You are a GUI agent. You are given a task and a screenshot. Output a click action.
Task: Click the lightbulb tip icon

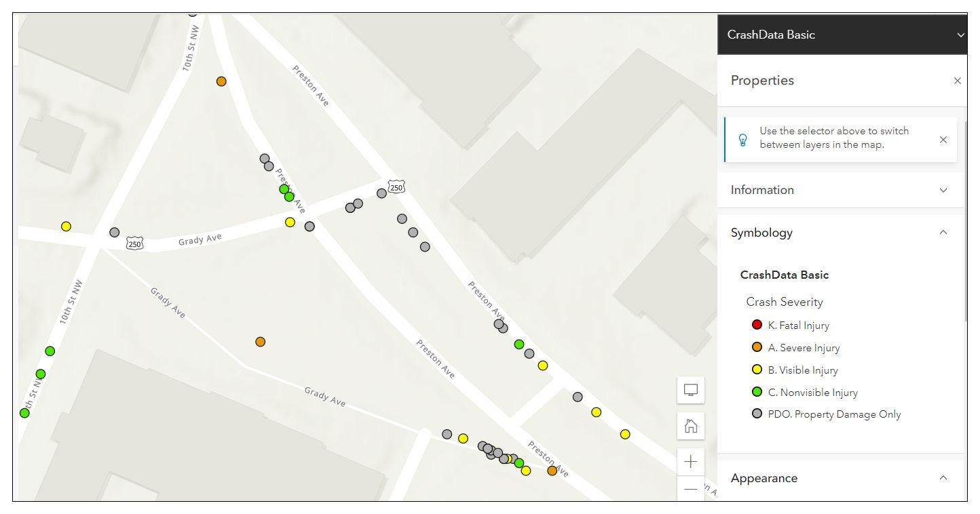(x=742, y=140)
